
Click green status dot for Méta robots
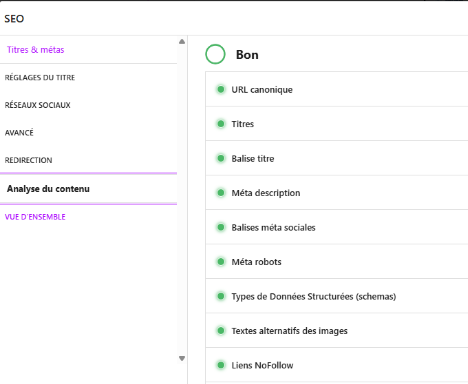click(x=221, y=262)
